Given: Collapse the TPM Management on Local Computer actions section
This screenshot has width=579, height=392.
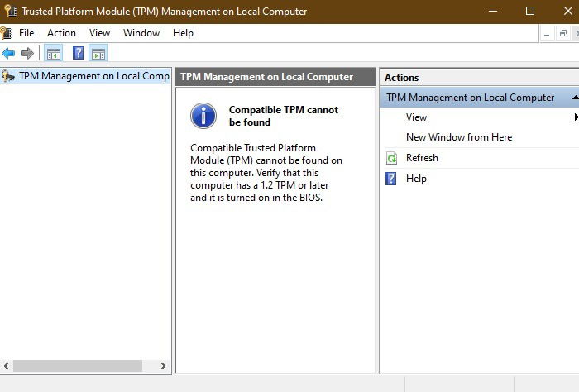Looking at the screenshot, I should [x=576, y=98].
